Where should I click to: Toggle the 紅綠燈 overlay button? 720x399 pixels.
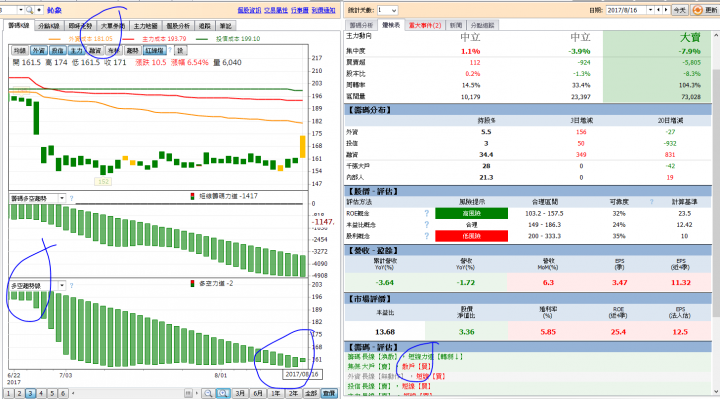point(155,51)
